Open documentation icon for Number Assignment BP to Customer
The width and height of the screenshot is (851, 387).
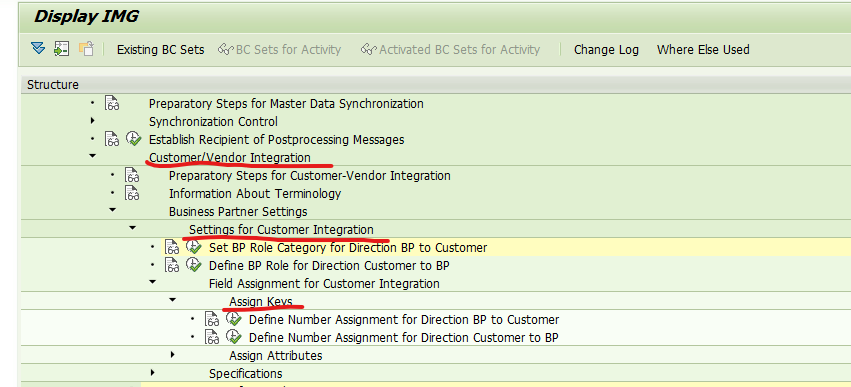point(213,319)
